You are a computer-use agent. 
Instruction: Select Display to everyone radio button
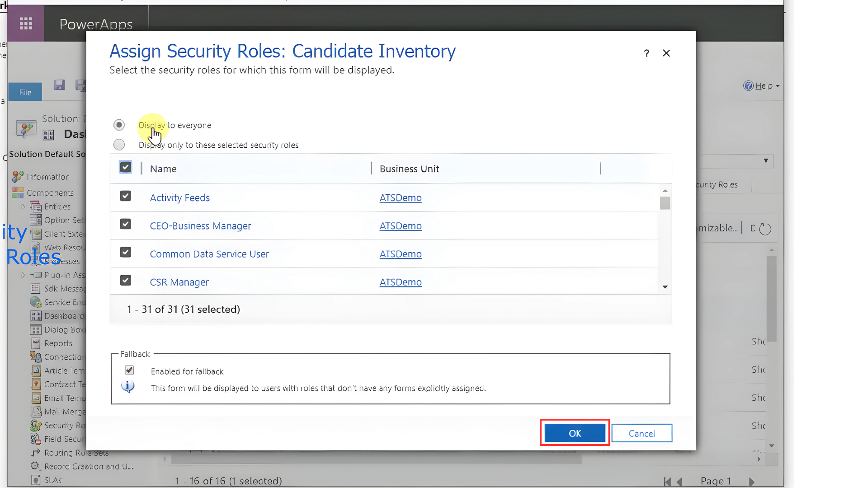coord(119,125)
